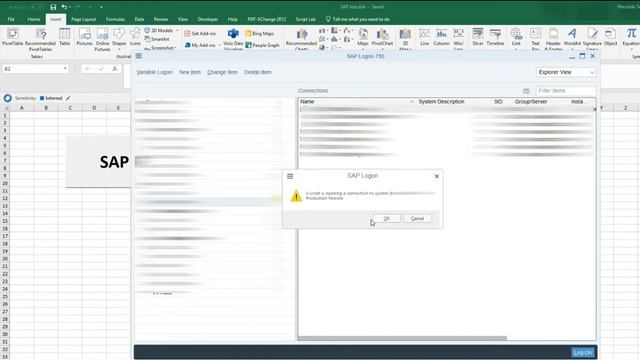Insert a Text Box

[535, 39]
